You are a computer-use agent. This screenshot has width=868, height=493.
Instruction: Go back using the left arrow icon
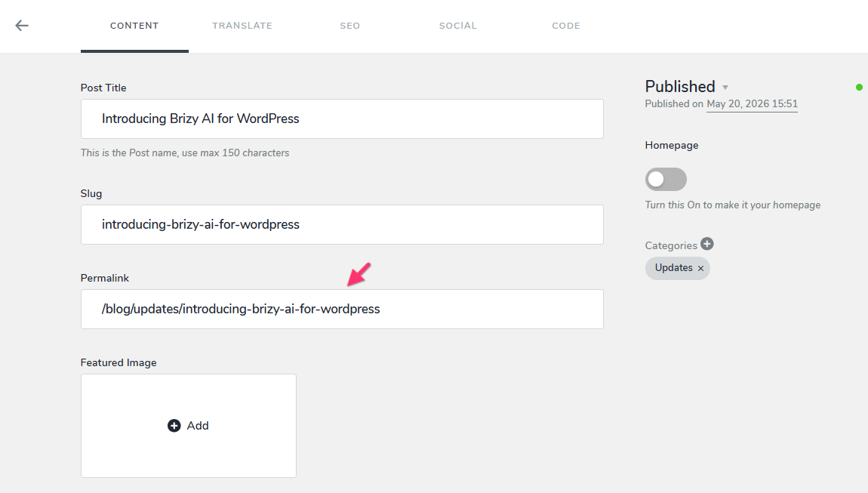pyautogui.click(x=22, y=26)
